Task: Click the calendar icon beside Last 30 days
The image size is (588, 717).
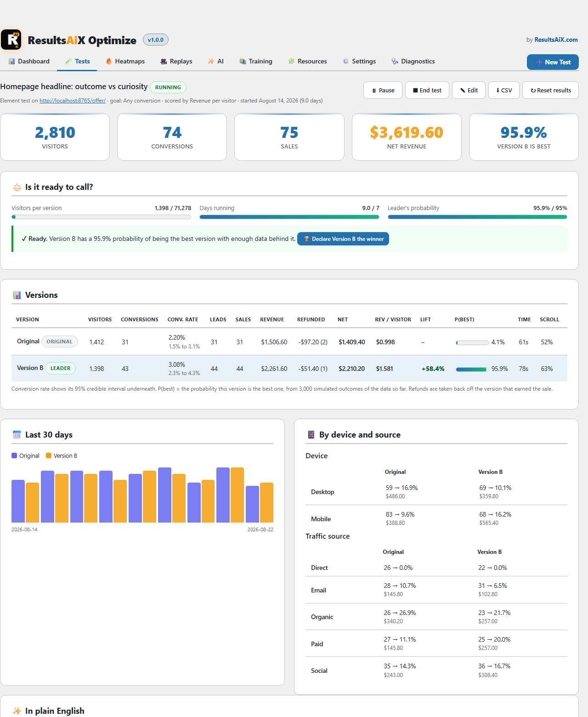Action: (17, 435)
